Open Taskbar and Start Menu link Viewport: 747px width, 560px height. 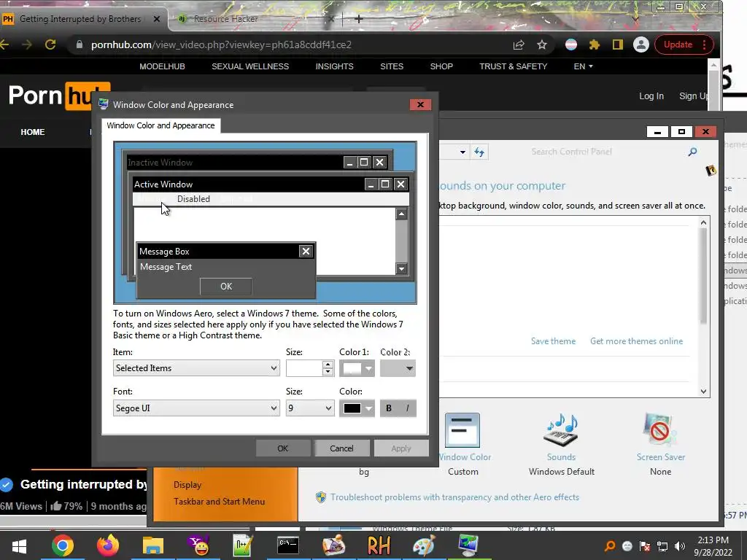(219, 502)
